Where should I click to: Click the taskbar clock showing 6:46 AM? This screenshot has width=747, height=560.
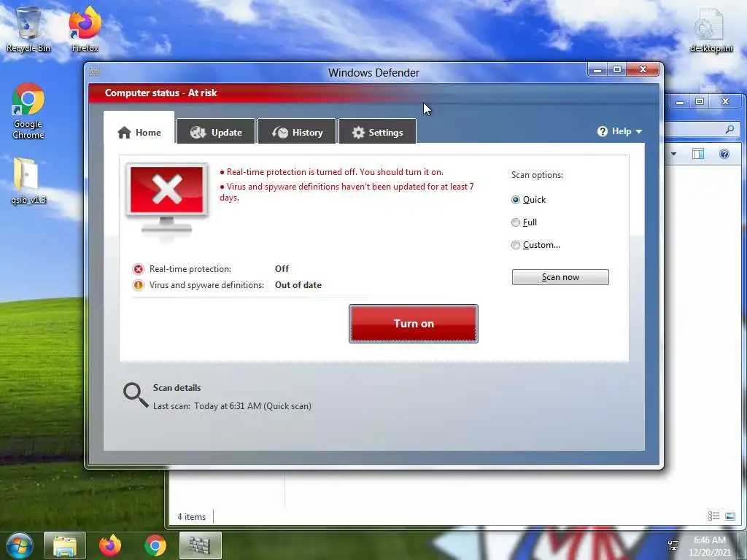click(x=709, y=546)
